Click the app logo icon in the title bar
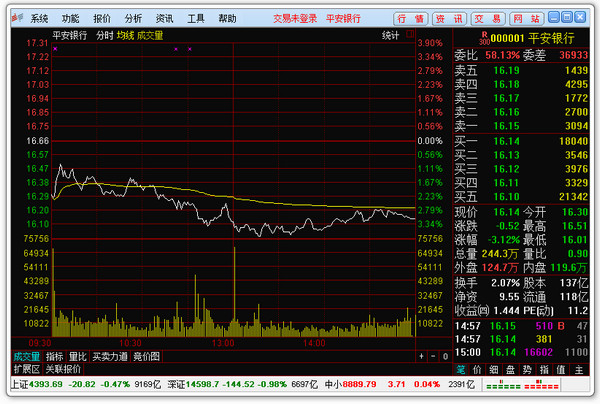 (x=18, y=18)
